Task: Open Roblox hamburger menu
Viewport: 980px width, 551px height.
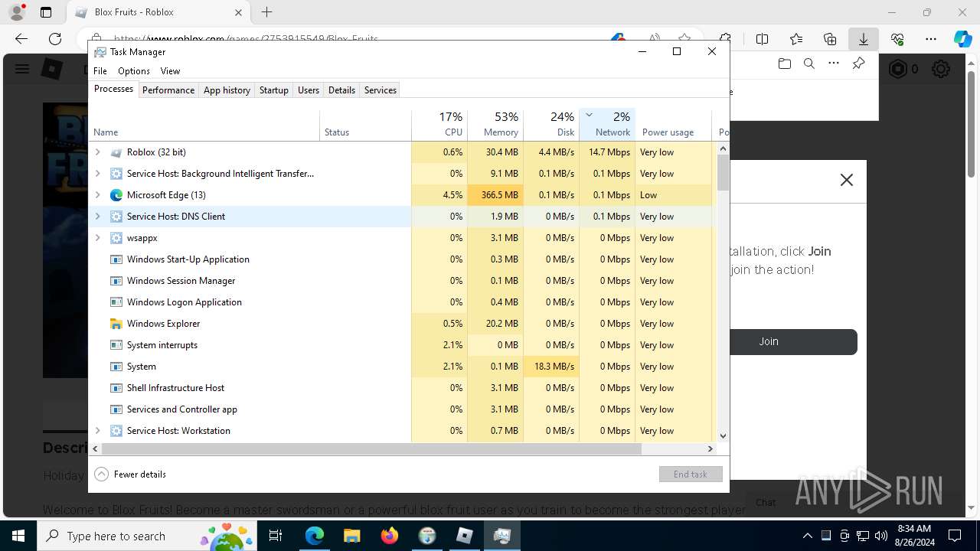Action: pos(21,70)
